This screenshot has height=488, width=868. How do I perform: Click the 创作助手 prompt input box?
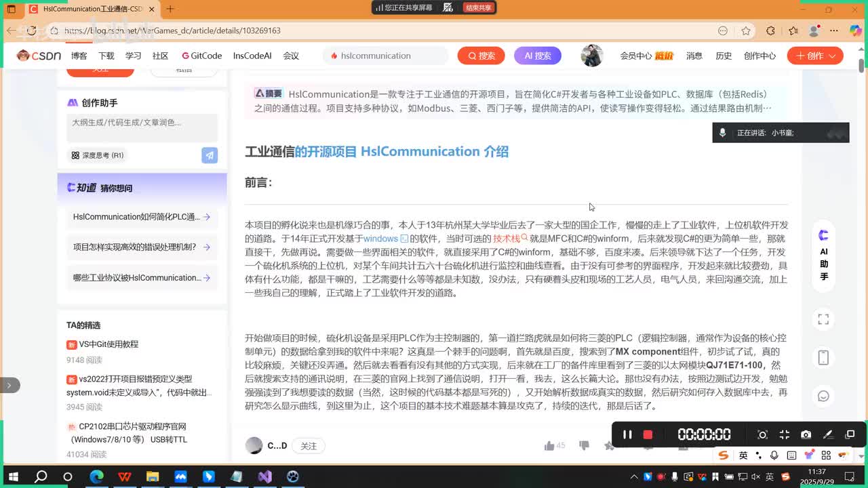(142, 127)
